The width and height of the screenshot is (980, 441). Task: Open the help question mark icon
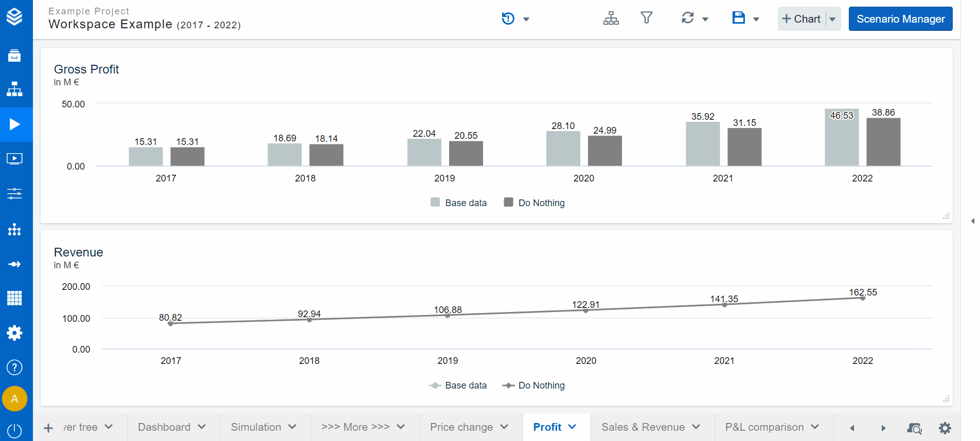click(x=14, y=367)
